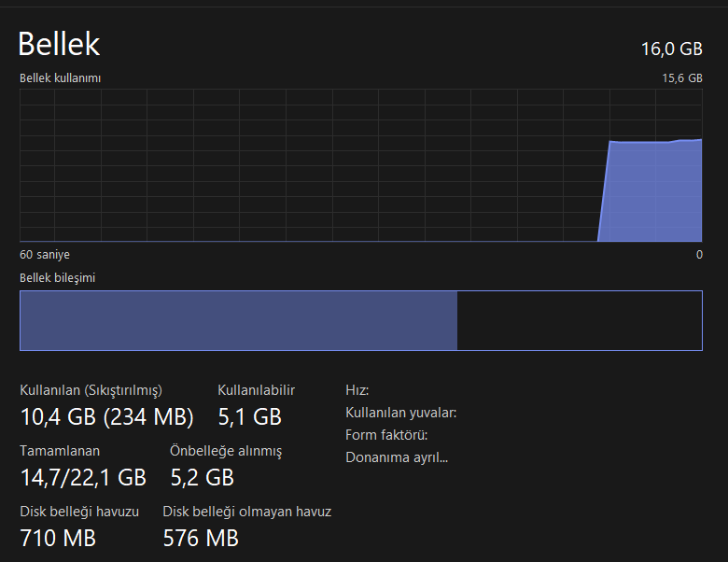Select the Bellek kullanımı graph label
The height and width of the screenshot is (562, 728).
(60, 78)
